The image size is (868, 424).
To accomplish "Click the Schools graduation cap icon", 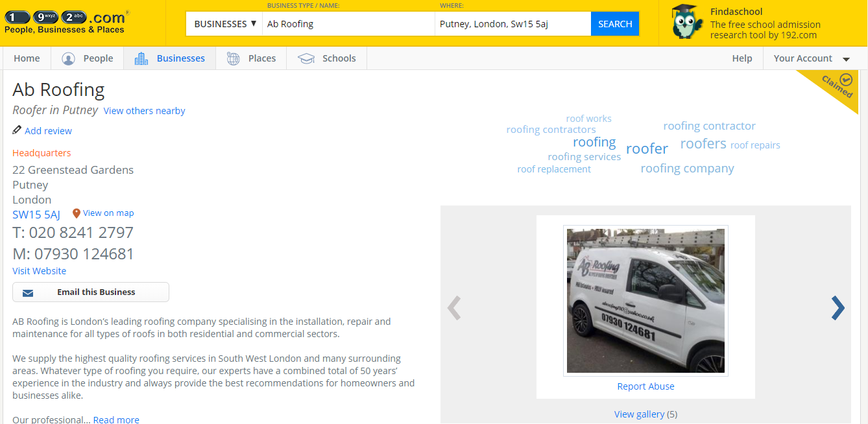I will click(306, 58).
